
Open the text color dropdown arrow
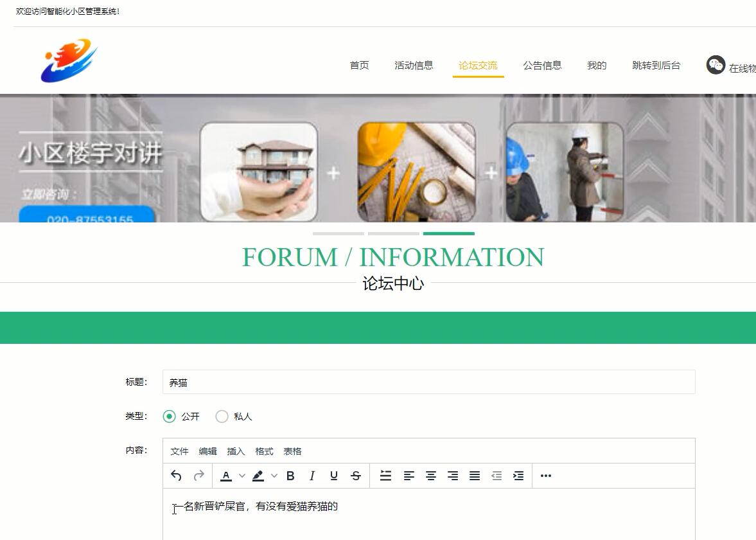point(242,476)
